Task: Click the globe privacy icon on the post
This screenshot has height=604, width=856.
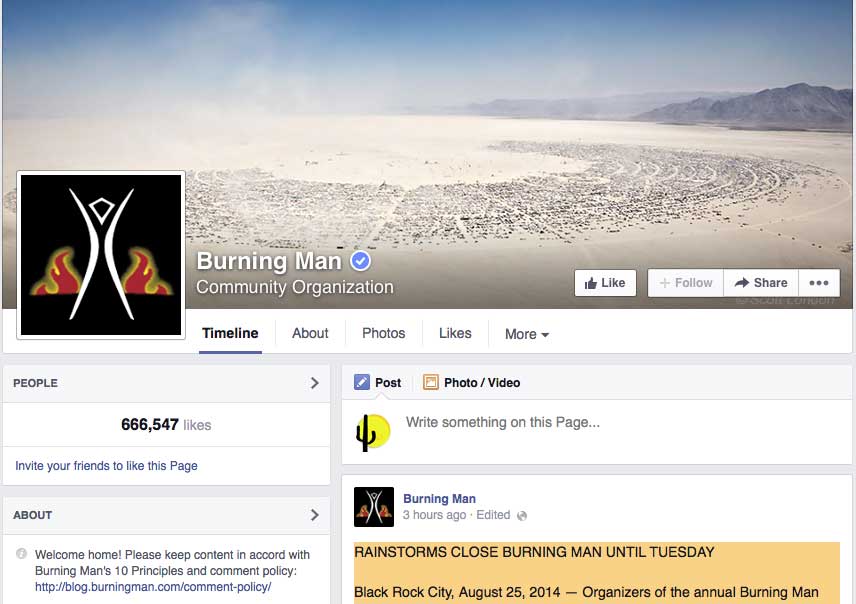Action: point(522,516)
